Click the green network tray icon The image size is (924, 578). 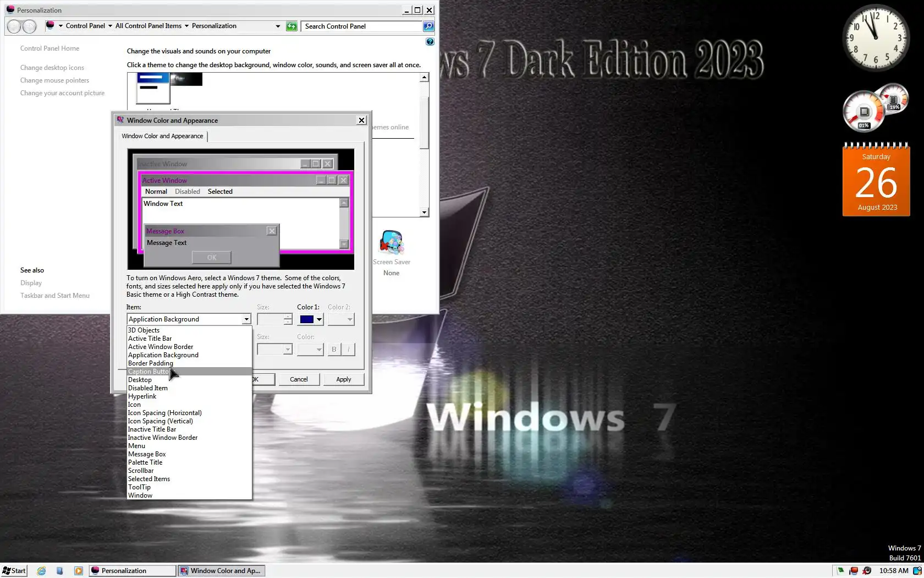pyautogui.click(x=840, y=571)
